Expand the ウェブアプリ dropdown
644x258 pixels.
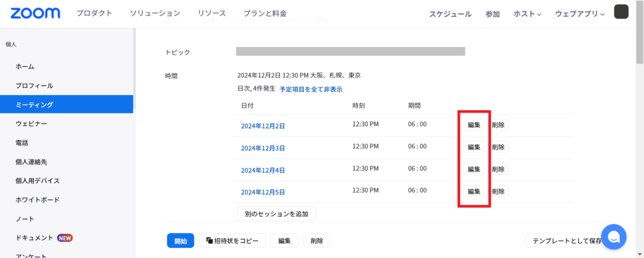[x=579, y=14]
